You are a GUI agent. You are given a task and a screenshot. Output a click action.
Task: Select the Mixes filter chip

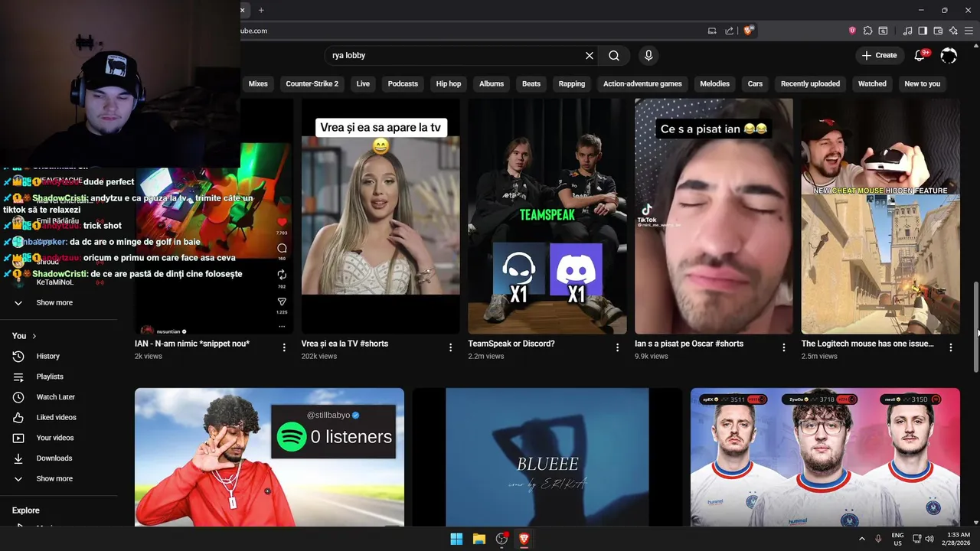[258, 83]
